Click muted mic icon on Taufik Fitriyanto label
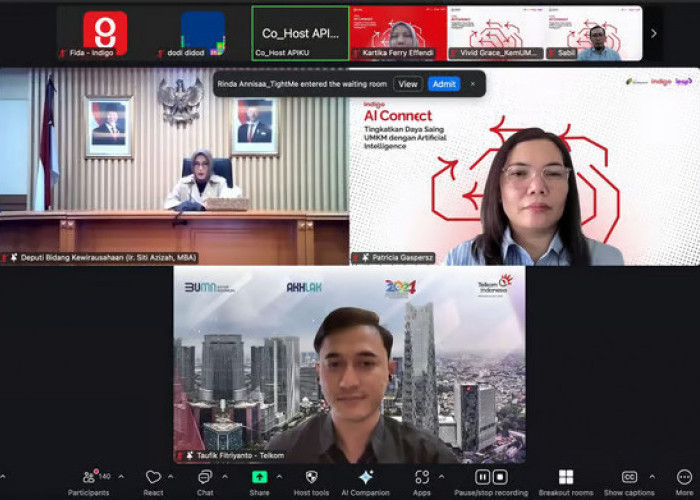Viewport: 700px width, 500px height. [179, 456]
